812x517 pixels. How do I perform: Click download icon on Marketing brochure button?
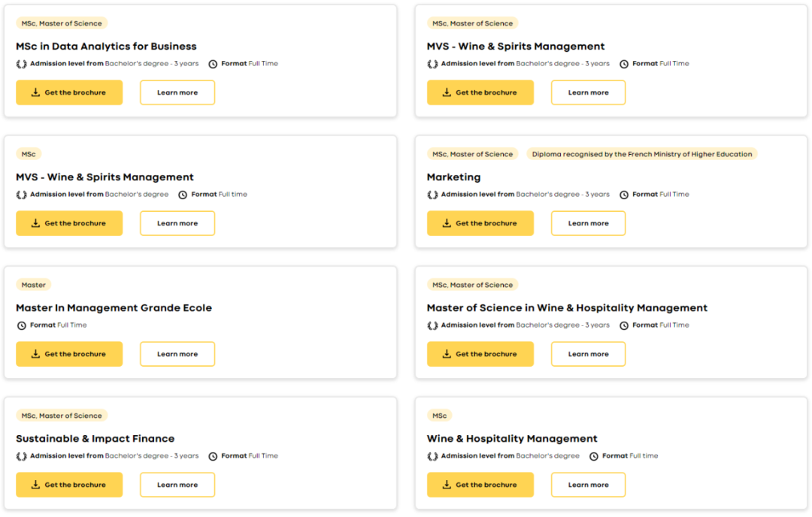coord(447,223)
